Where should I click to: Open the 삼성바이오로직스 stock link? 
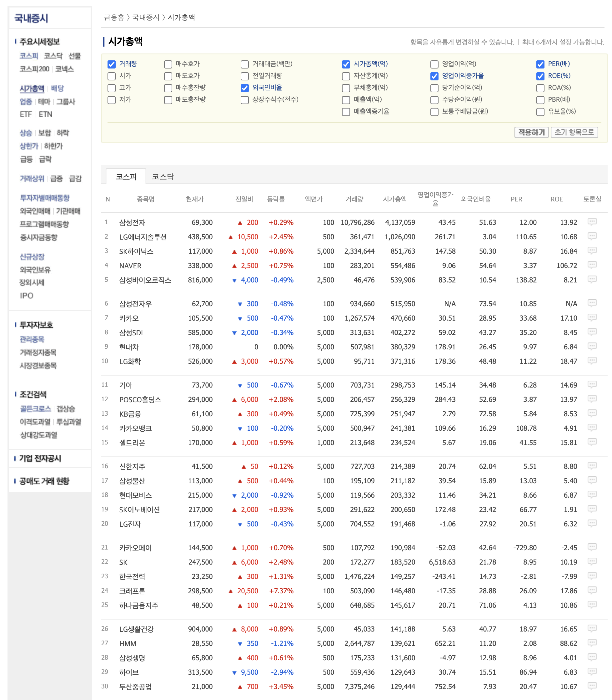coord(145,280)
